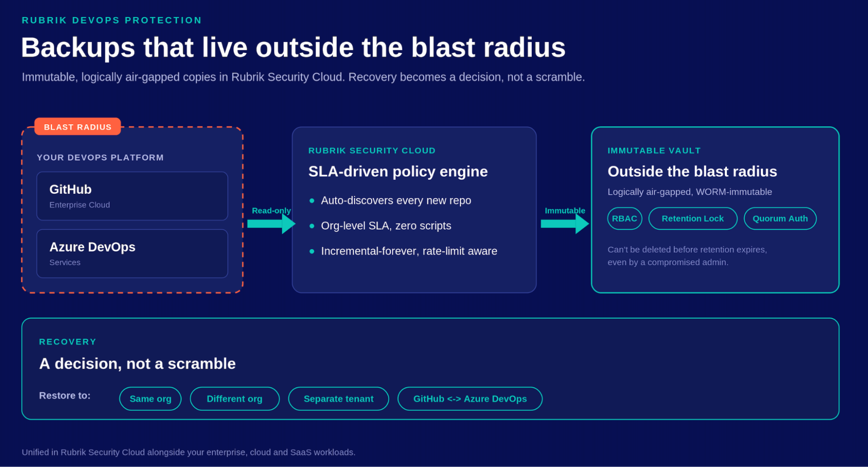Click the 'Outside the blast radius' vault heading

click(x=692, y=172)
